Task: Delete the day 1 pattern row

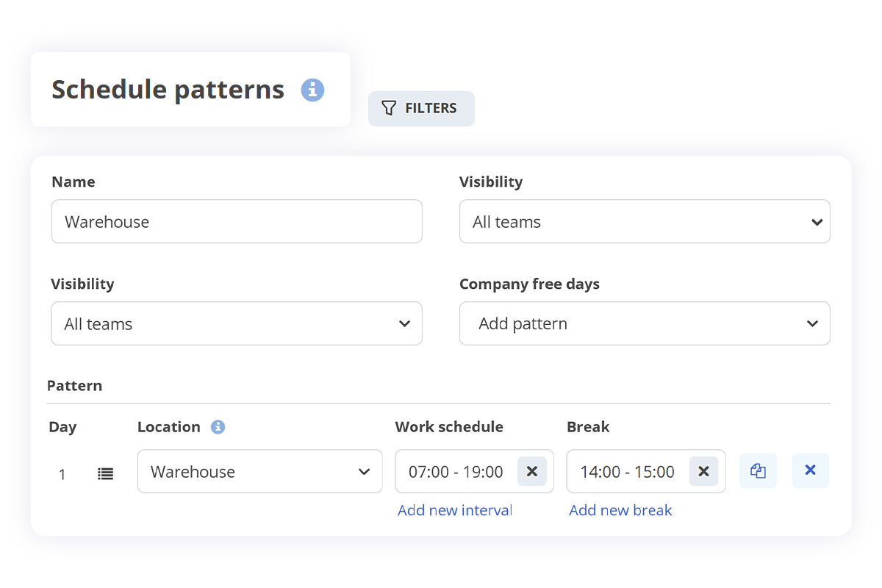Action: (810, 471)
